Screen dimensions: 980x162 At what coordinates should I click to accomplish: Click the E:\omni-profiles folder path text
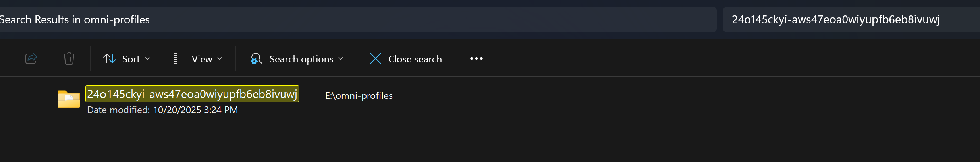tap(359, 96)
